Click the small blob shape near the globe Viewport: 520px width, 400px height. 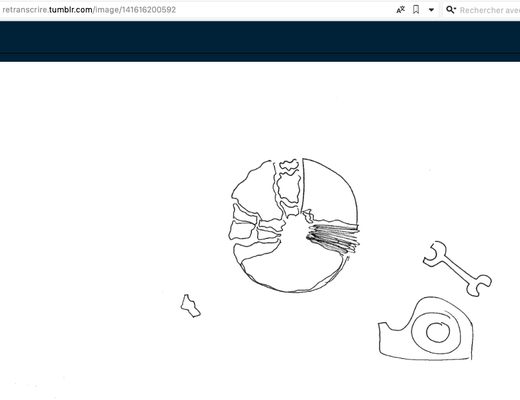191,306
